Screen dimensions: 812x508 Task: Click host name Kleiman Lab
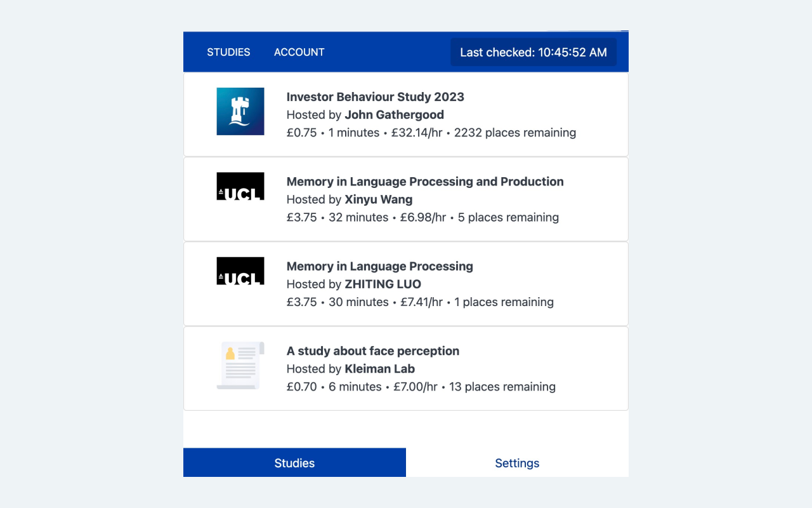[379, 369]
